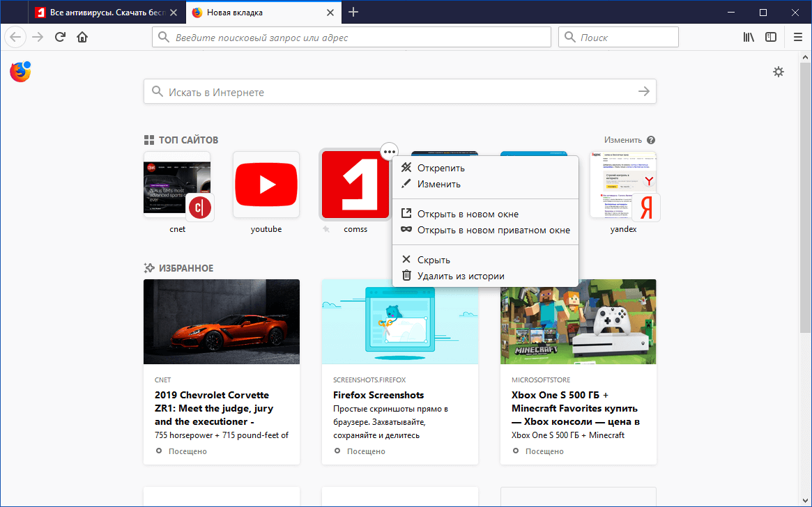This screenshot has height=507, width=812.
Task: Click the Изменить link above top sites
Action: coord(624,139)
